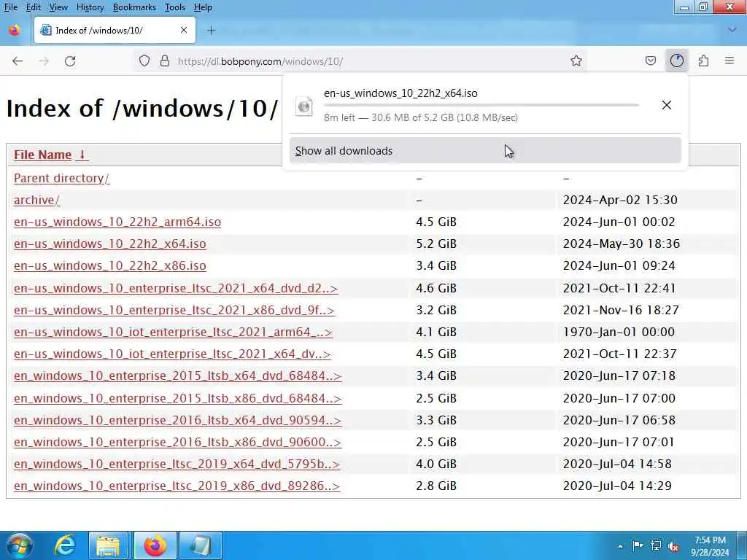Open the View menu
Screen dimensions: 747x560
(58, 7)
